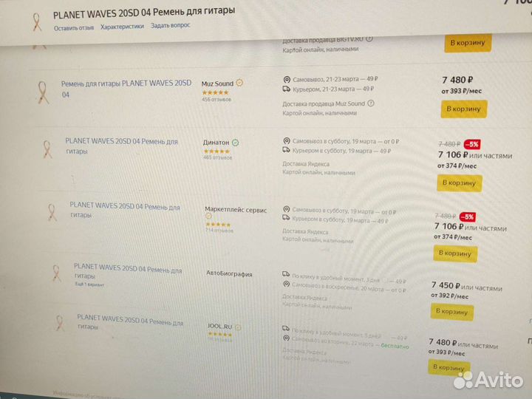Viewport: 532px width, 399px height.
Task: Add the Muz Sound offer to cart
Action: coord(463,109)
